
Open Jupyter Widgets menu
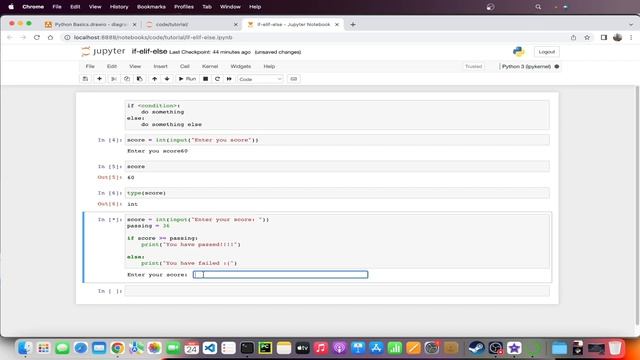pos(240,66)
